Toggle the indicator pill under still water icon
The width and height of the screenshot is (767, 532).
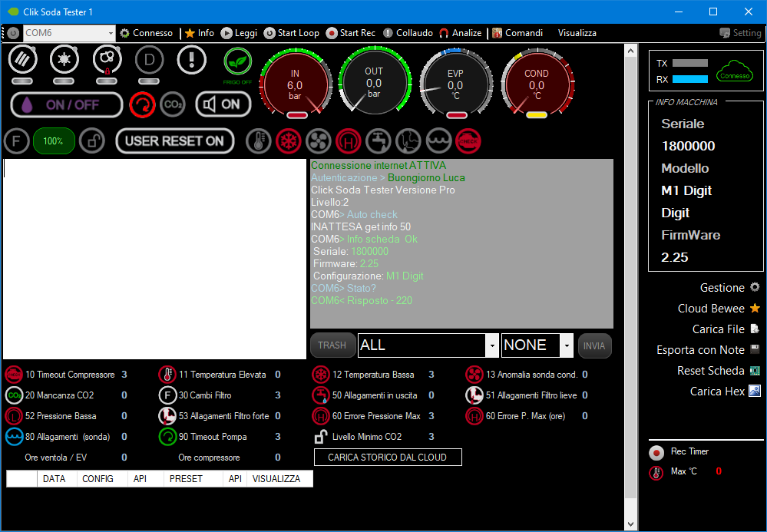tap(22, 81)
